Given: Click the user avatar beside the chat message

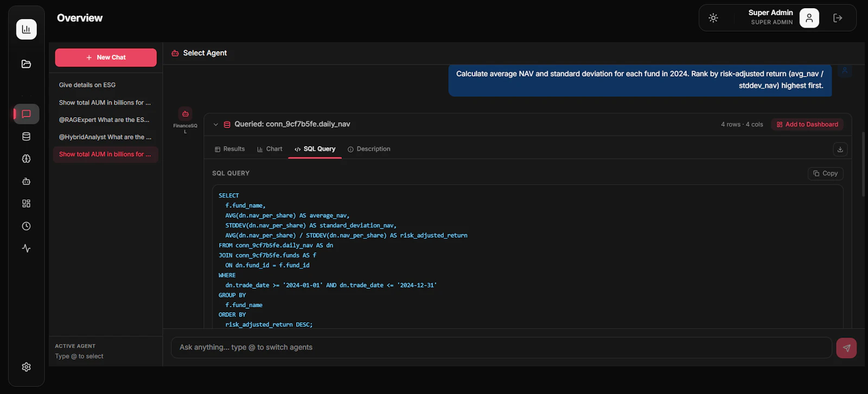Looking at the screenshot, I should pos(844,71).
